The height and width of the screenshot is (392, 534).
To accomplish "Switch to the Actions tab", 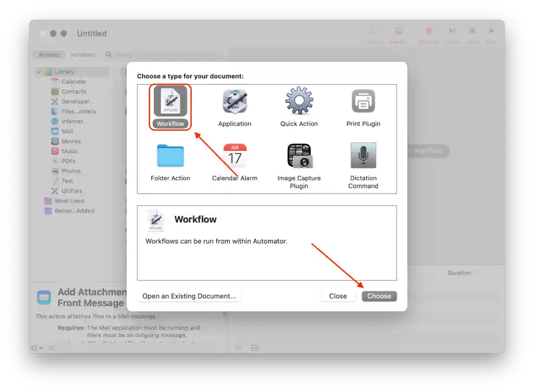I will point(49,54).
